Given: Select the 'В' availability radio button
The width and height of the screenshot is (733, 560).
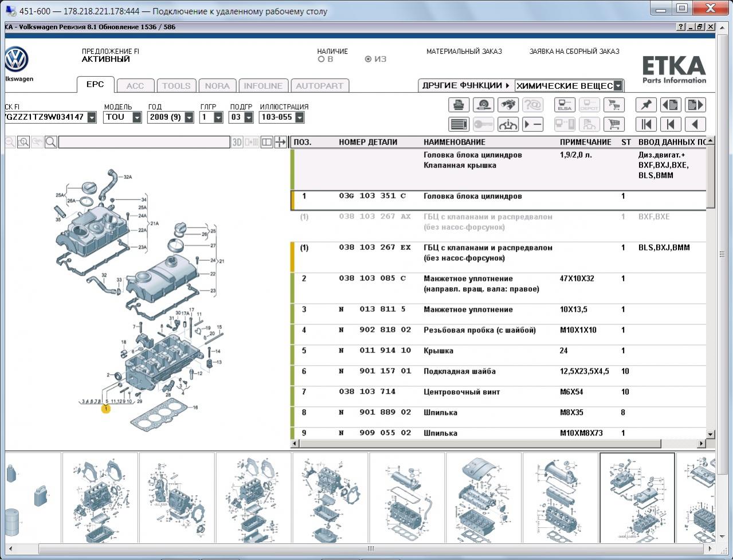Looking at the screenshot, I should coord(321,59).
